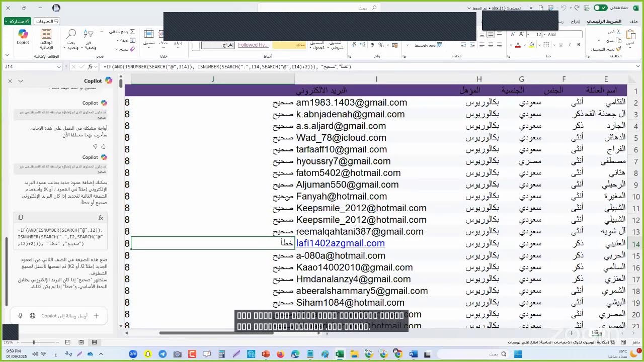Collapse the ribbon with the chevron
The image size is (644, 362).
(x=7, y=55)
